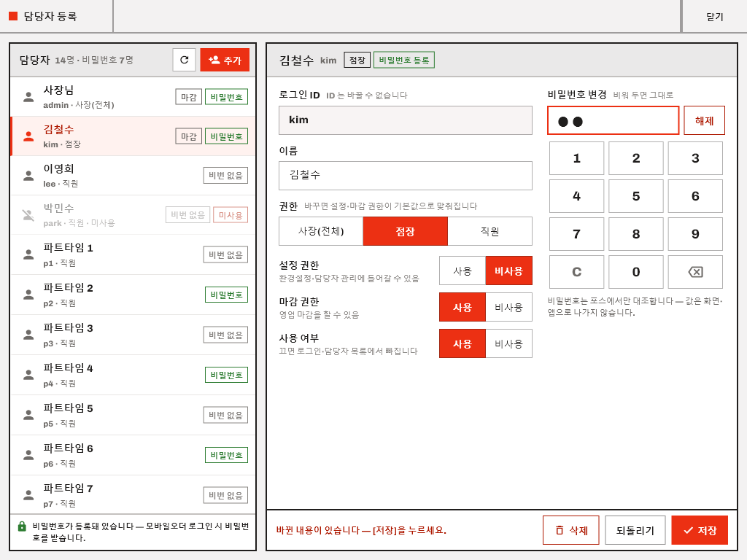The height and width of the screenshot is (560, 747).
Task: Click the 비밀번호 badge on 김철수 row
Action: point(226,136)
